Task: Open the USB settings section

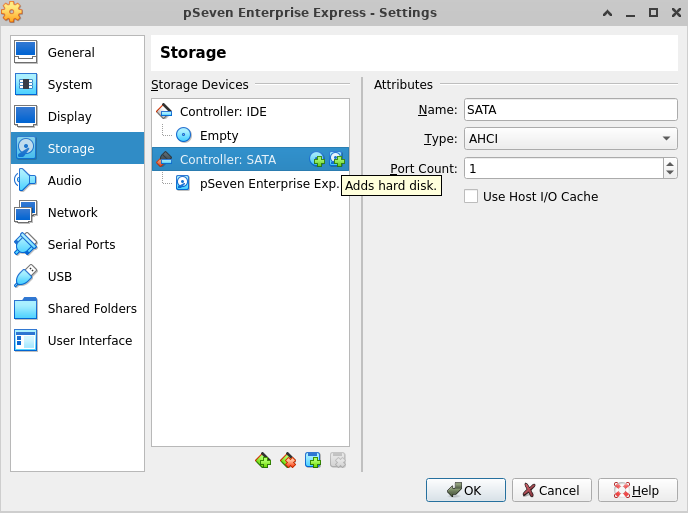Action: (60, 277)
